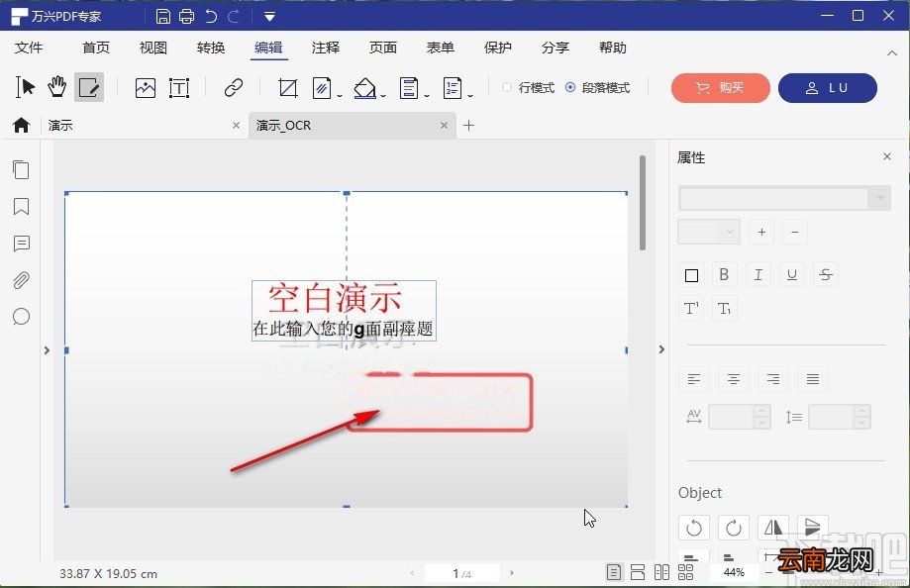
Task: Open the bookmarks panel
Action: coord(21,206)
